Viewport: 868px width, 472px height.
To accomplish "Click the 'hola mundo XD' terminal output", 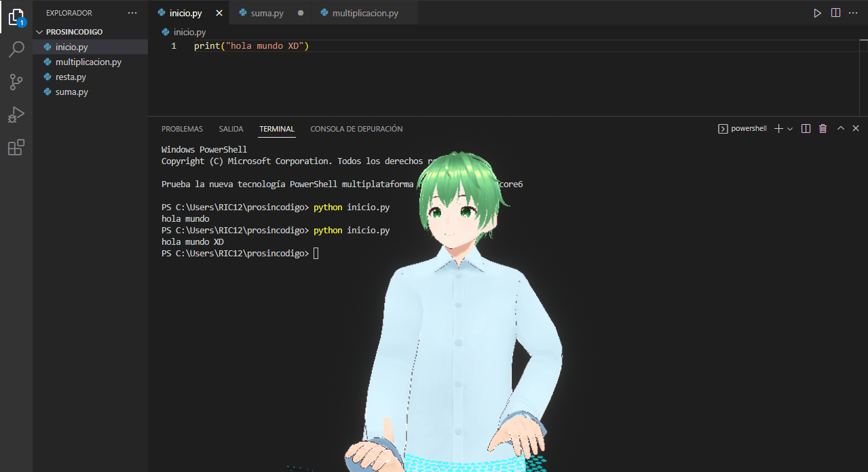I will pos(193,242).
